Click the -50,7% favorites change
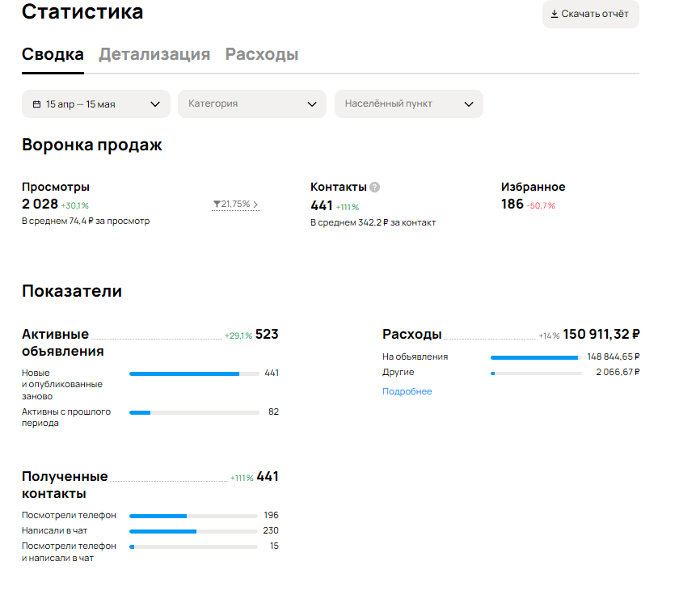Viewport: 700px width, 616px height. click(x=541, y=206)
